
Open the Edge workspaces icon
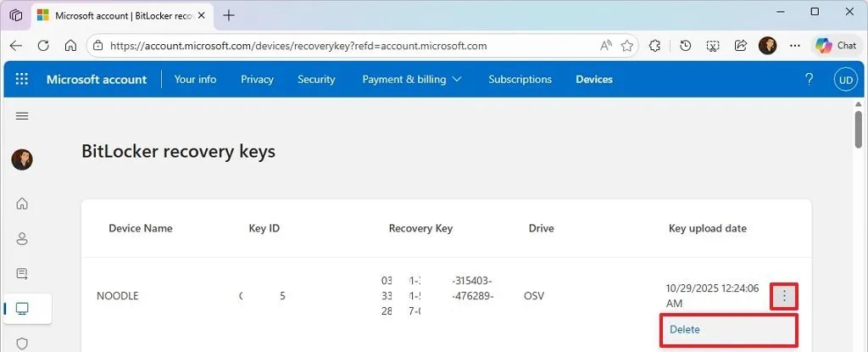16,15
